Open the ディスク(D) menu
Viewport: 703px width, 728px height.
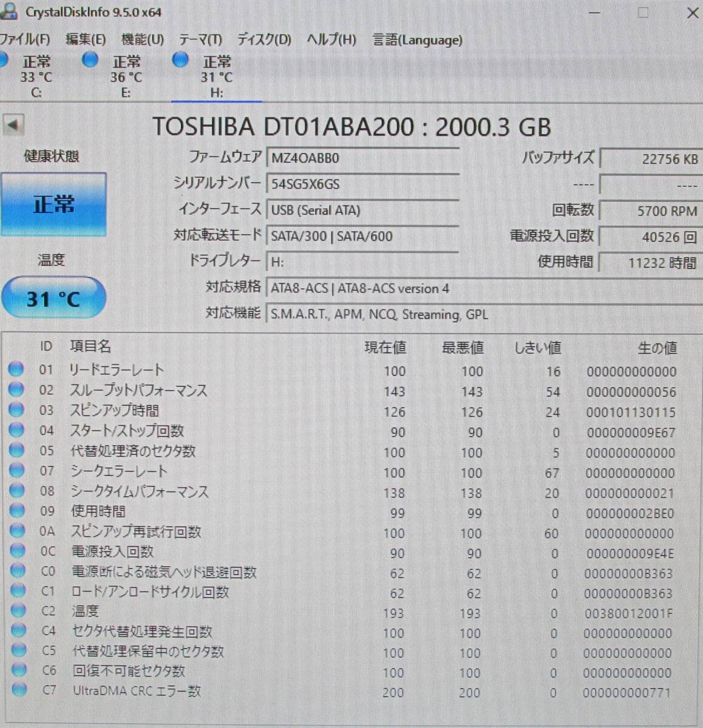tap(264, 39)
